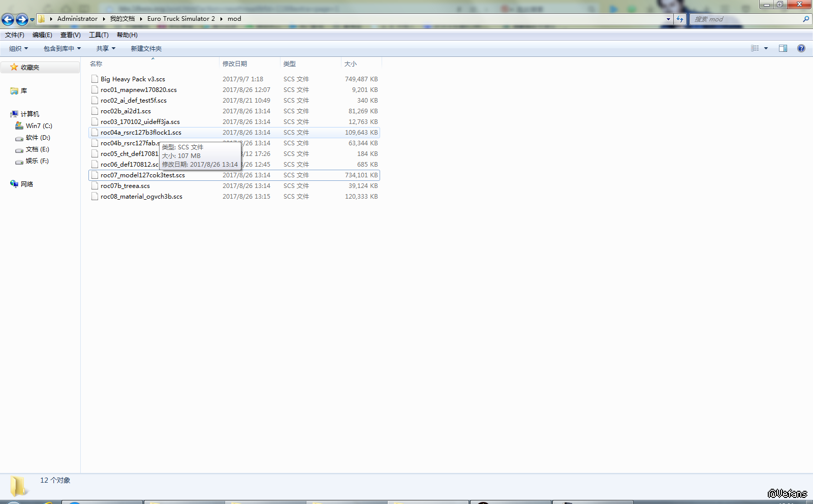Screen dimensions: 813x504
Task: Click the file icon of roc07_model127cok3test.scs
Action: (95, 175)
